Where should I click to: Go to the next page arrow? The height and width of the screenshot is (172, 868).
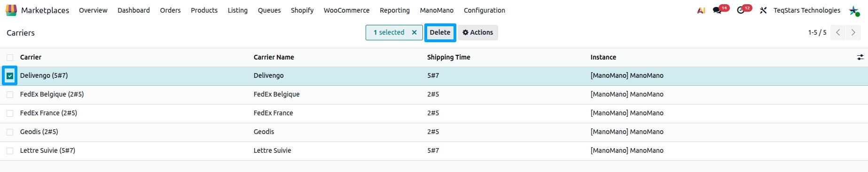[x=853, y=32]
